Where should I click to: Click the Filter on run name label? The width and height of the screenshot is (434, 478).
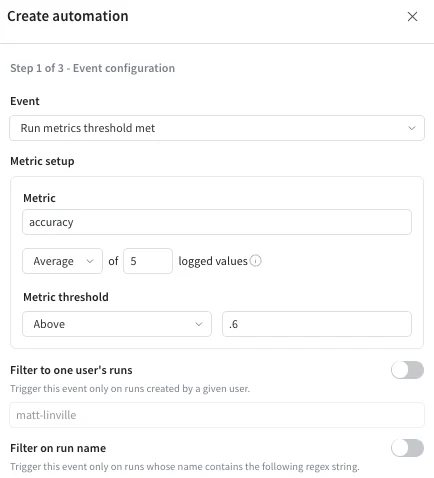[x=58, y=448]
